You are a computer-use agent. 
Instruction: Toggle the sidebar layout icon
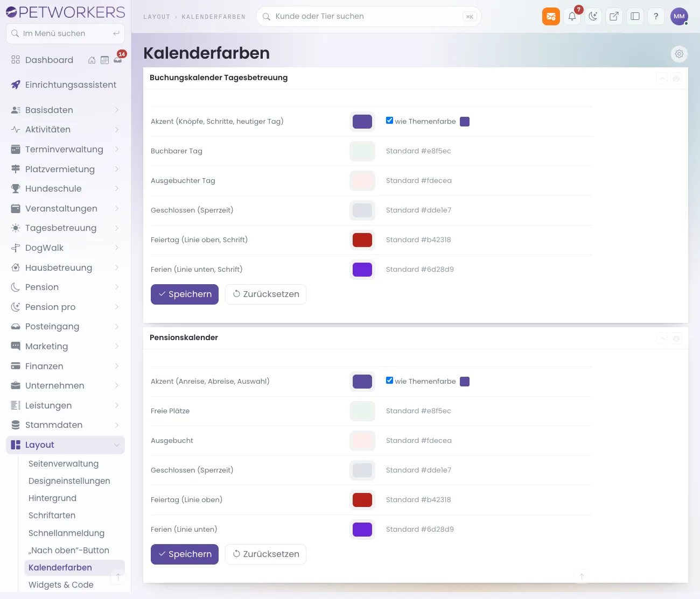(x=635, y=16)
